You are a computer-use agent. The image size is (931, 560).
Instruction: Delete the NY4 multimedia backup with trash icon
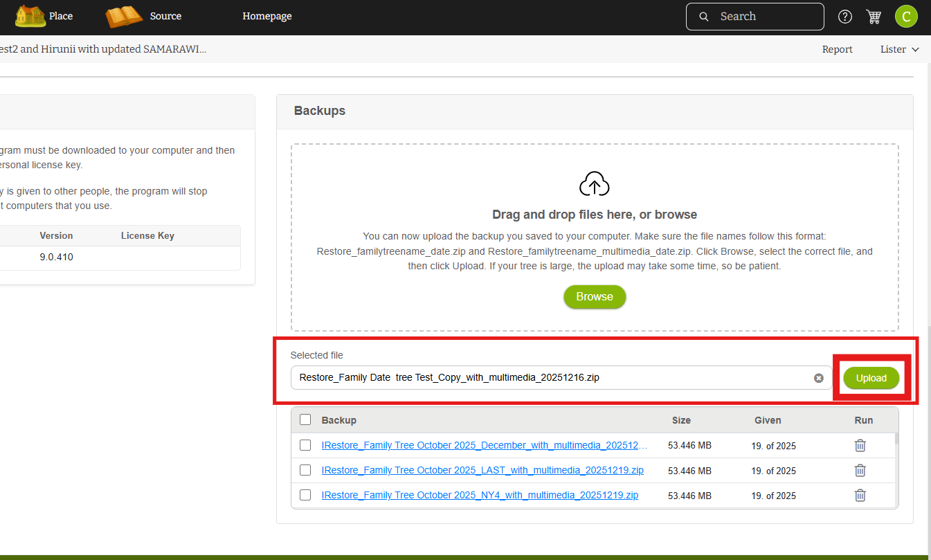(860, 495)
